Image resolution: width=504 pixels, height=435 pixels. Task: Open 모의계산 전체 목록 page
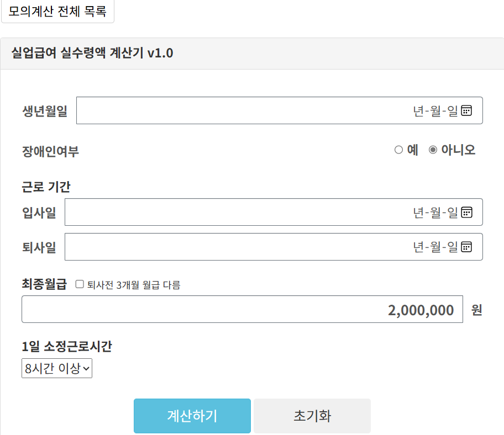[x=57, y=11]
